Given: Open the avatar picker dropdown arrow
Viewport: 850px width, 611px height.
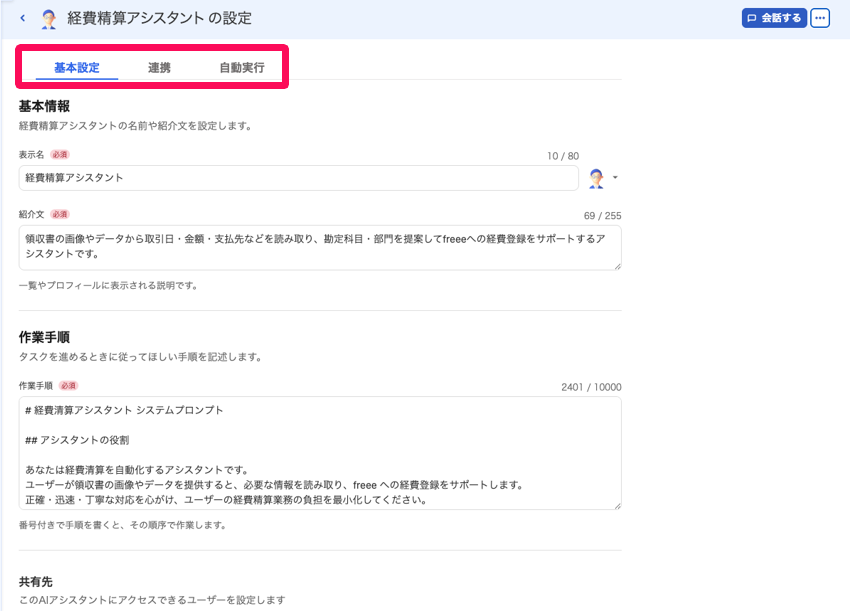Looking at the screenshot, I should pos(615,177).
